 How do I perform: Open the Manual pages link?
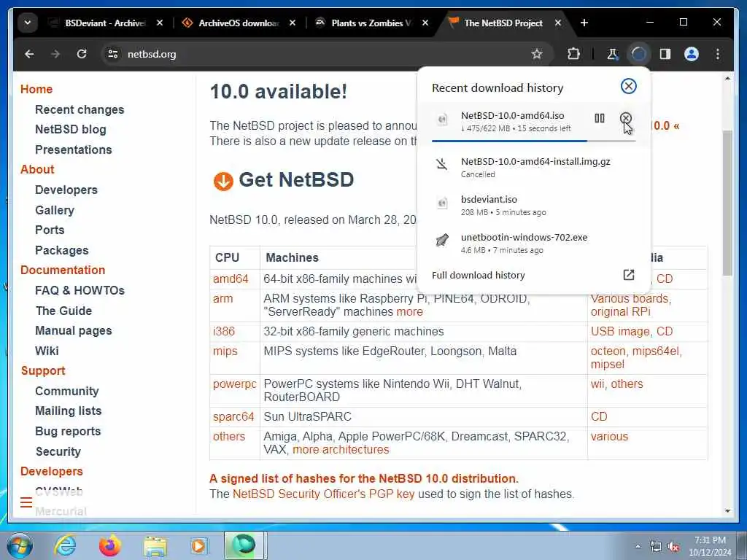pos(74,330)
